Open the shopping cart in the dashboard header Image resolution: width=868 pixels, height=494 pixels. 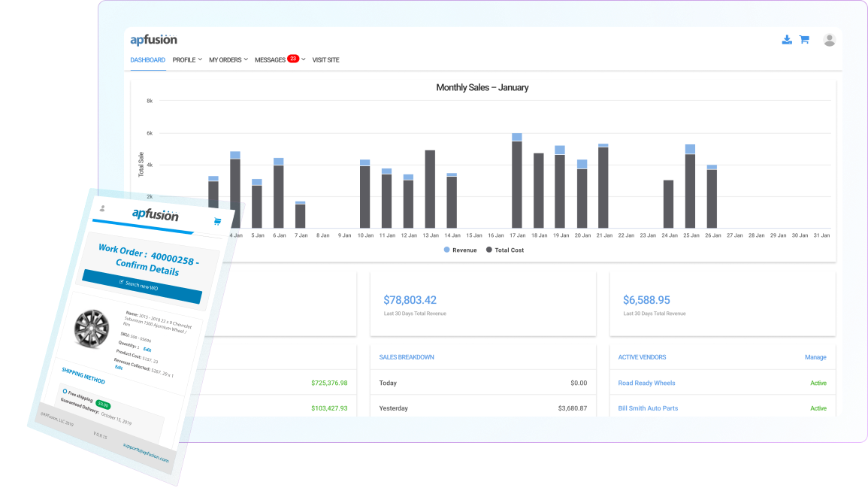tap(804, 40)
